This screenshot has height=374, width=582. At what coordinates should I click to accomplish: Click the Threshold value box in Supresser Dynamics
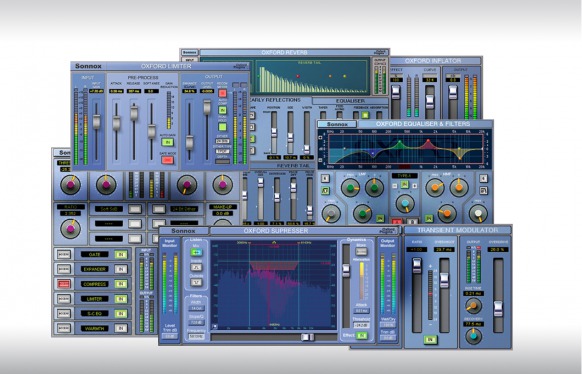tap(361, 325)
